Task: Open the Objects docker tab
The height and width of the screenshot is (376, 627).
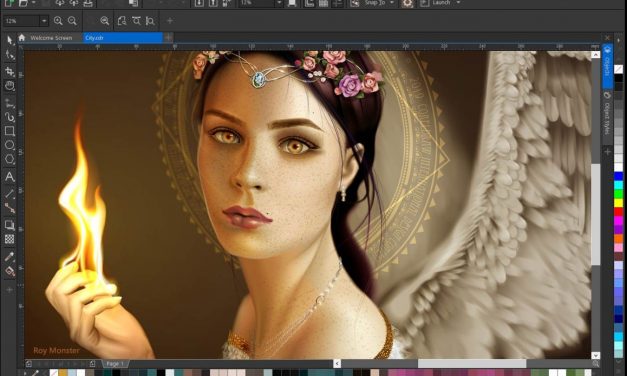Action: (x=607, y=66)
